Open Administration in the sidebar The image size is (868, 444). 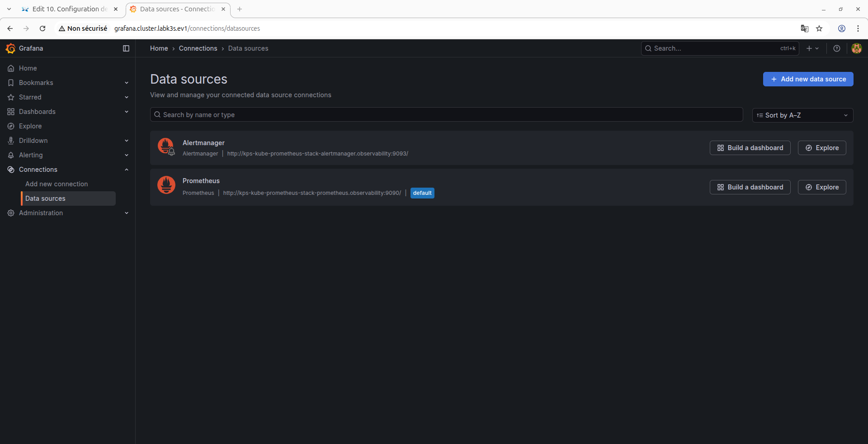41,213
